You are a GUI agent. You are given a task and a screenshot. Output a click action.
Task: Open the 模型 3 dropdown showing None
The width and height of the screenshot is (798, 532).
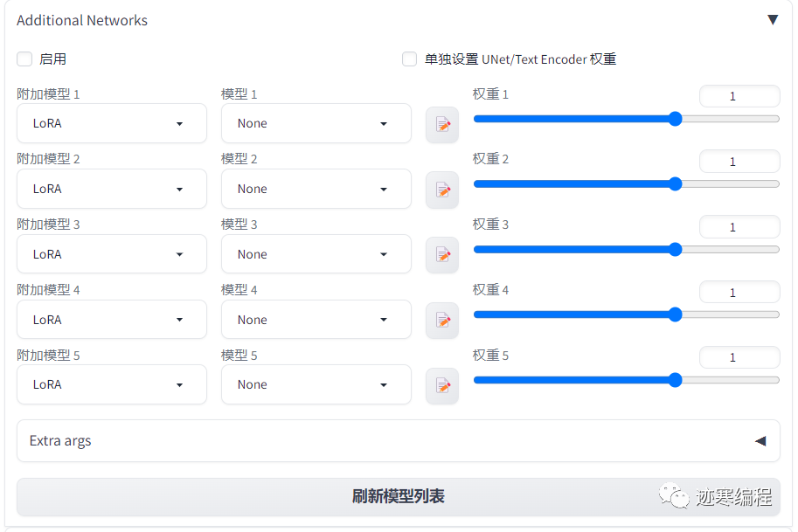click(x=316, y=254)
